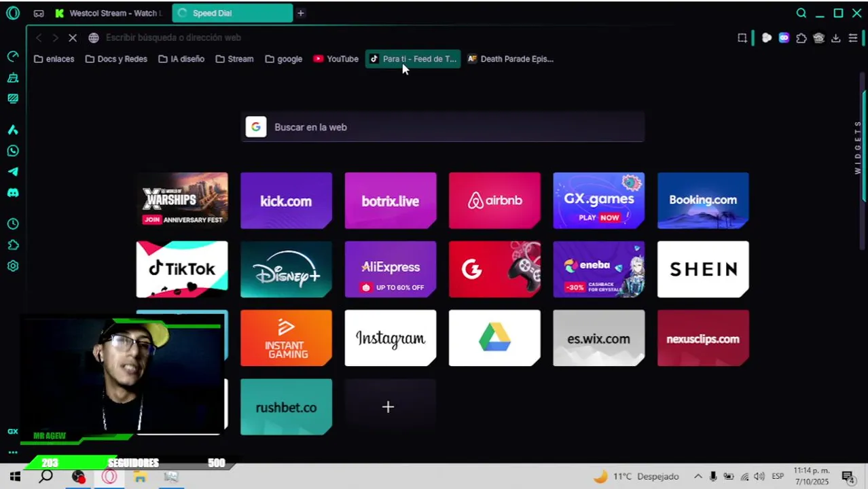The image size is (868, 489).
Task: Open the Disney+ speed dial tile
Action: pos(286,269)
